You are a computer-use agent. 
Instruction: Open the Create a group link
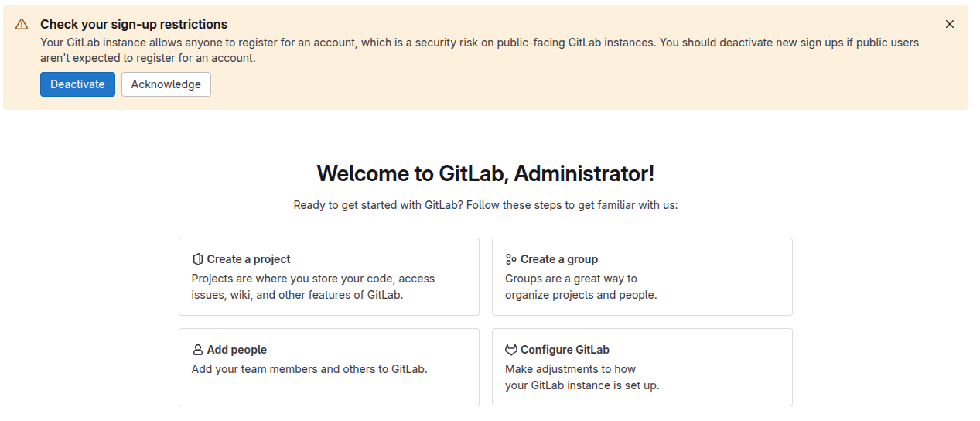(x=559, y=259)
